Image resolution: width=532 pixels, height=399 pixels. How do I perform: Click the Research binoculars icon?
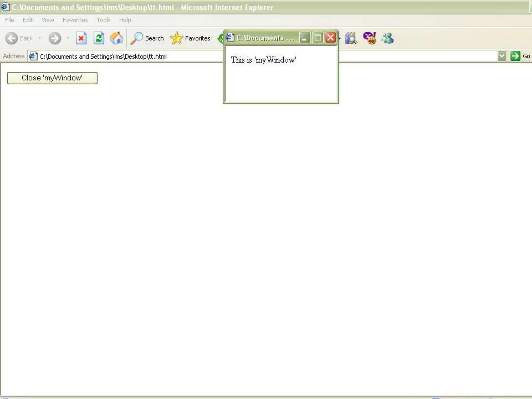tap(351, 38)
